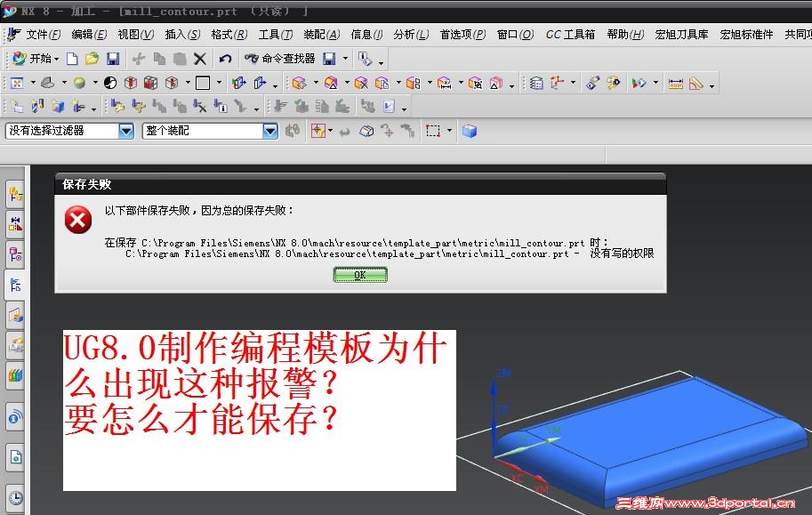Viewport: 812px width, 515px height.
Task: Open the clock history sidebar tab
Action: [x=15, y=498]
